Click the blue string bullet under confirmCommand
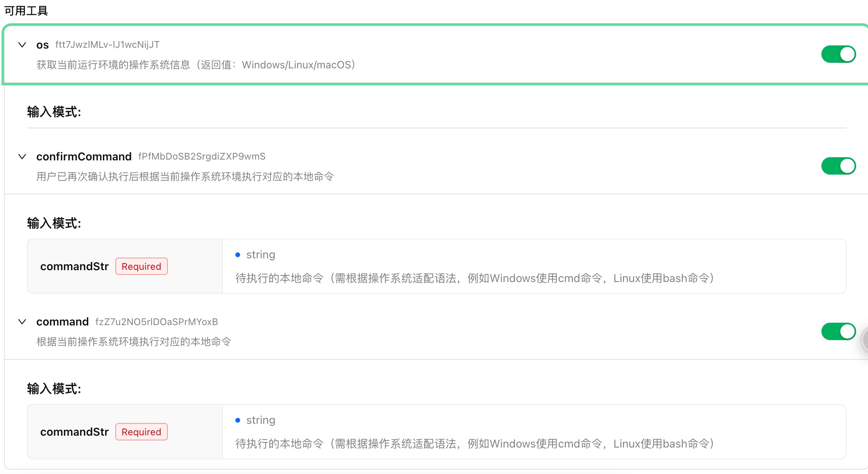The height and width of the screenshot is (474, 868). 238,255
